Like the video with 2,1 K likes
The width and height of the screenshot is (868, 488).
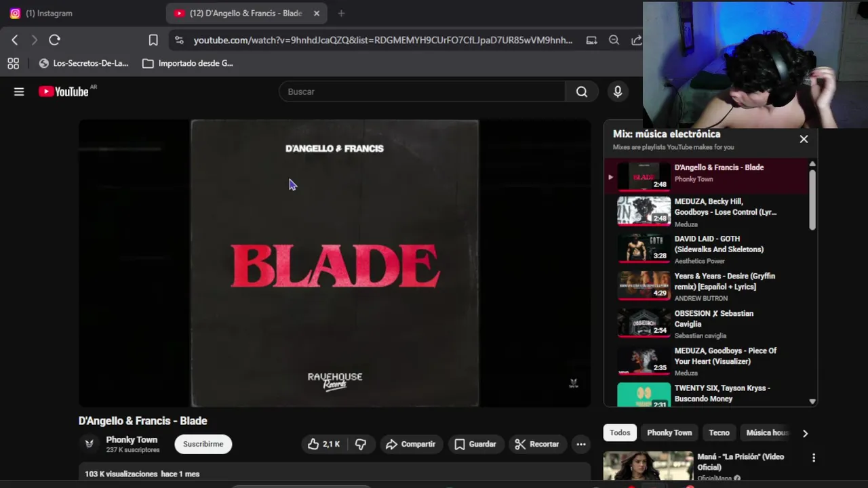pyautogui.click(x=323, y=444)
